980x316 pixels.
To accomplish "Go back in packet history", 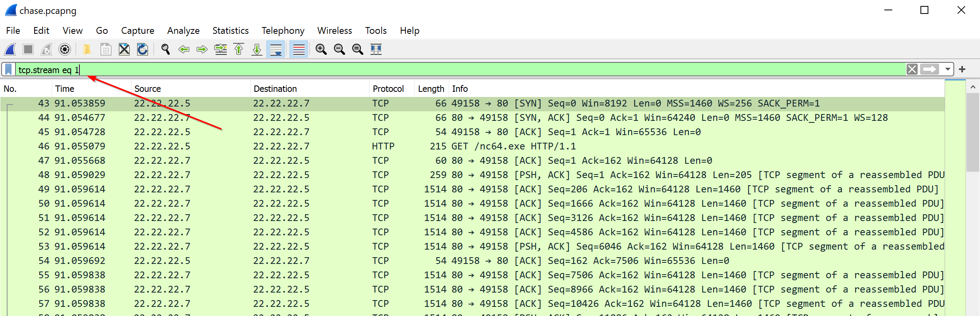I will tap(184, 49).
